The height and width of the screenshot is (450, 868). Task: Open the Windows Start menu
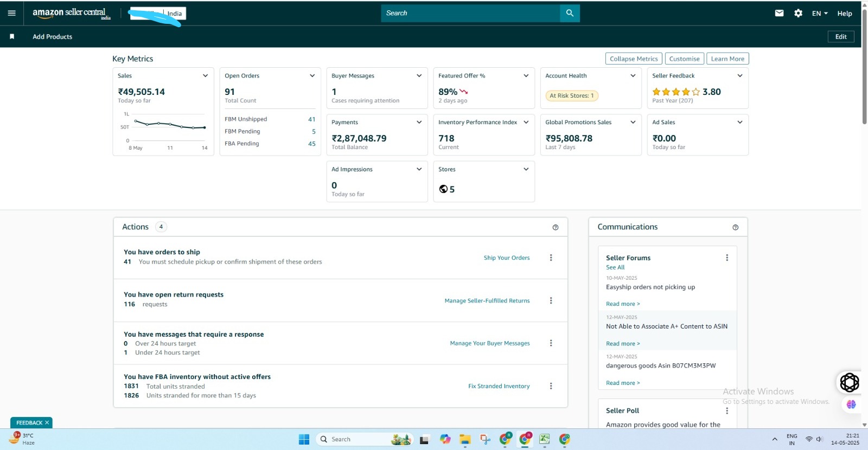click(x=304, y=439)
